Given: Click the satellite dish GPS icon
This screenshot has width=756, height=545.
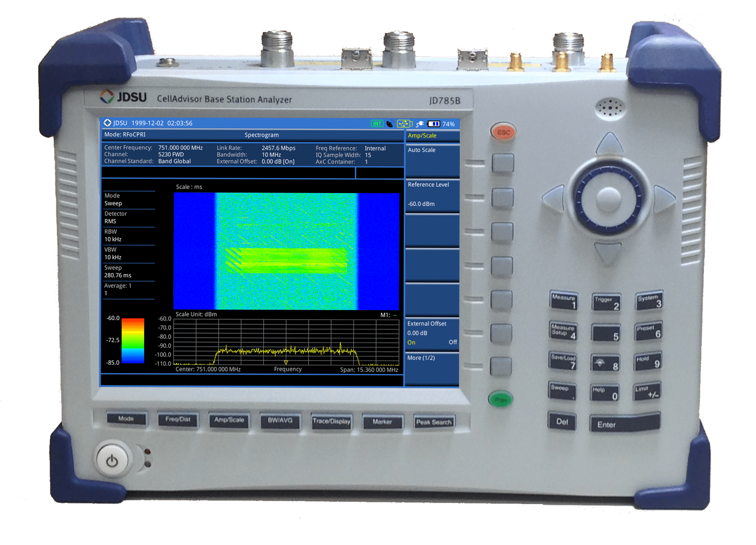Looking at the screenshot, I should (x=390, y=124).
